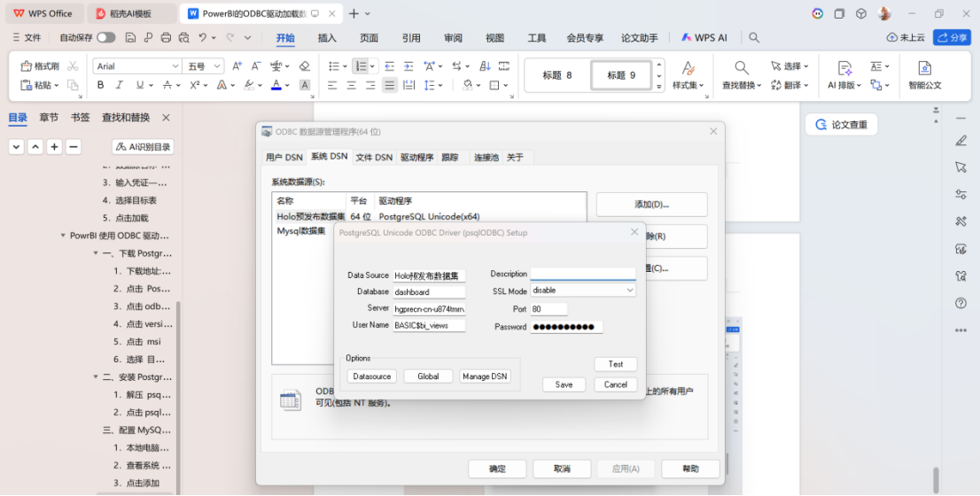
Task: Open the Paste (粘贴) dropdown arrow
Action: point(56,86)
